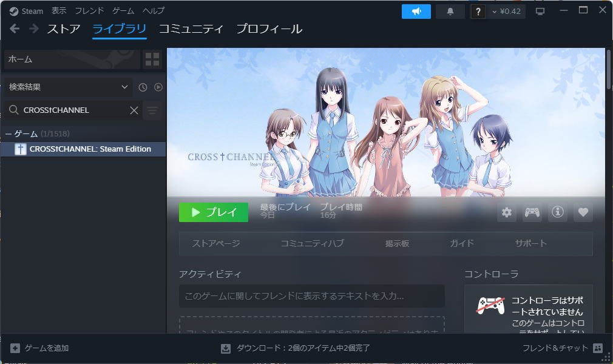Click the announcements megaphone button

tap(416, 12)
